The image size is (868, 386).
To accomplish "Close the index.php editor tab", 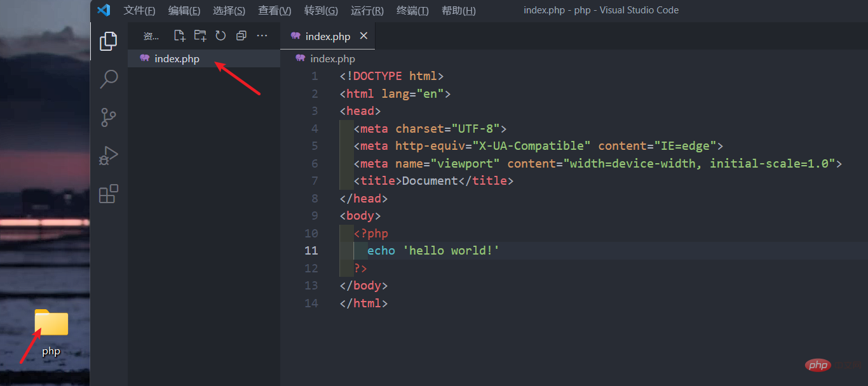I will pyautogui.click(x=363, y=36).
